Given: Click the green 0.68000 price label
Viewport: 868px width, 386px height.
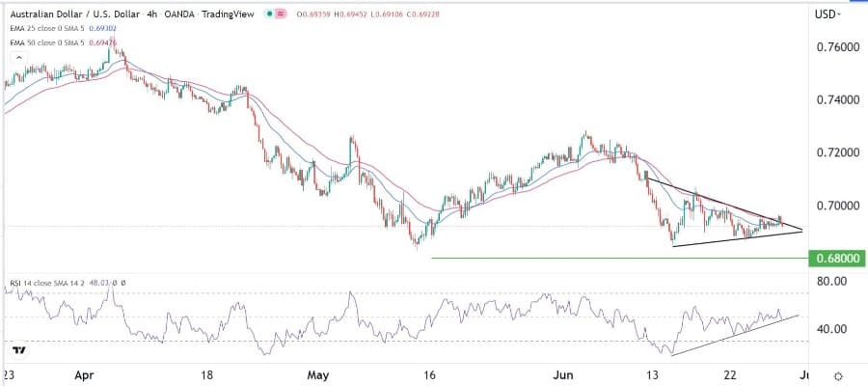Looking at the screenshot, I should [837, 258].
